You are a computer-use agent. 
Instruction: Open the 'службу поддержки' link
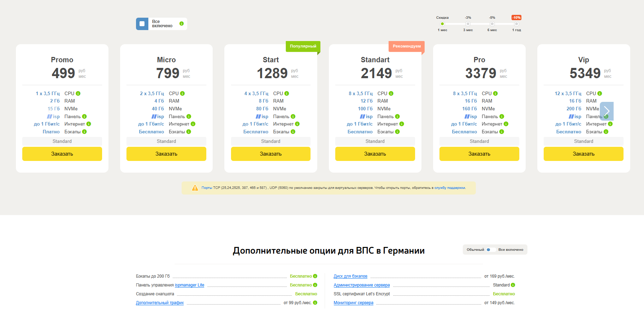tap(450, 188)
